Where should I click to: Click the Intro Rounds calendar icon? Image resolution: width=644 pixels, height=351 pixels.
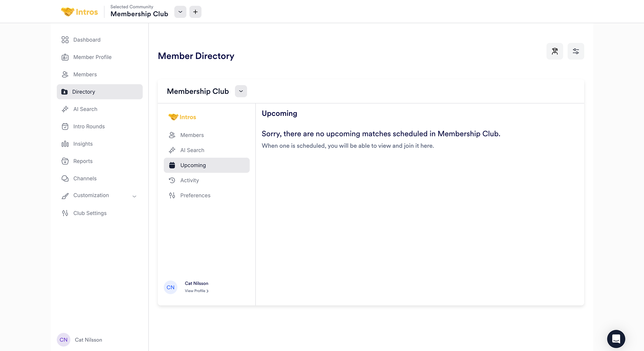tap(65, 127)
